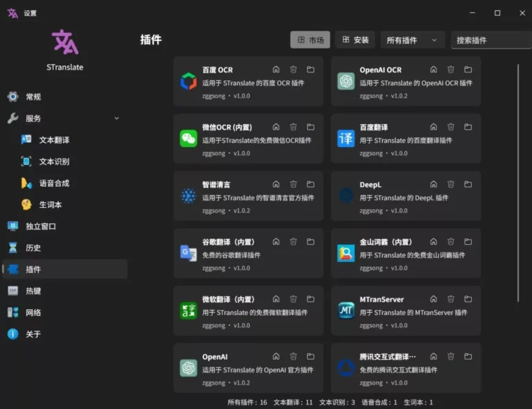The height and width of the screenshot is (409, 532).
Task: Click the home icon on the 百度翻译 card
Action: [434, 127]
